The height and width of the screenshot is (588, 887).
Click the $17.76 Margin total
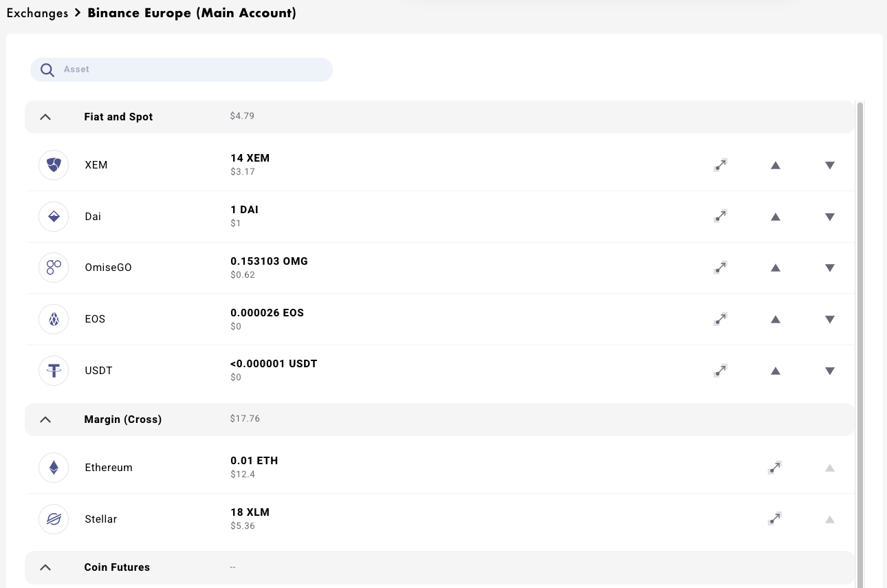(245, 418)
